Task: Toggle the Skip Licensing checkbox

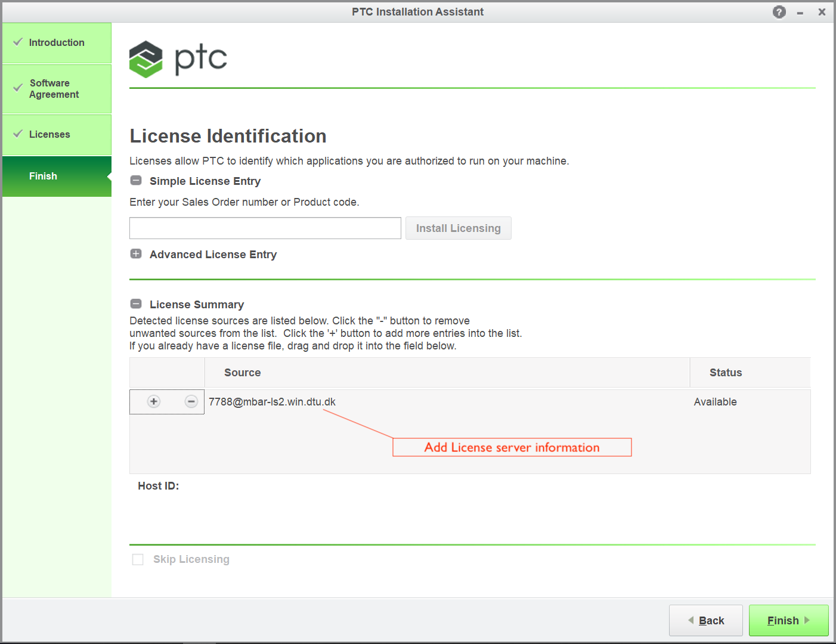Action: (x=138, y=559)
